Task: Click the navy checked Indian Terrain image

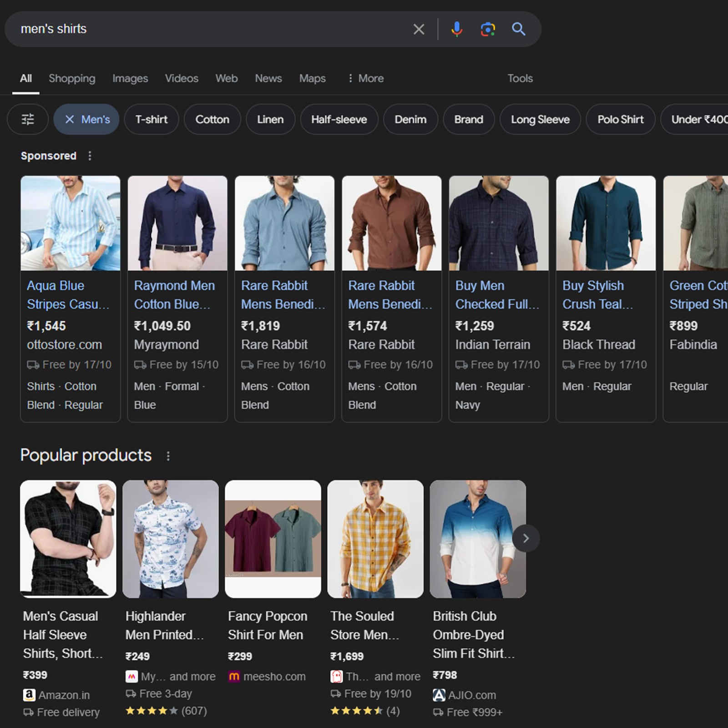Action: tap(499, 223)
